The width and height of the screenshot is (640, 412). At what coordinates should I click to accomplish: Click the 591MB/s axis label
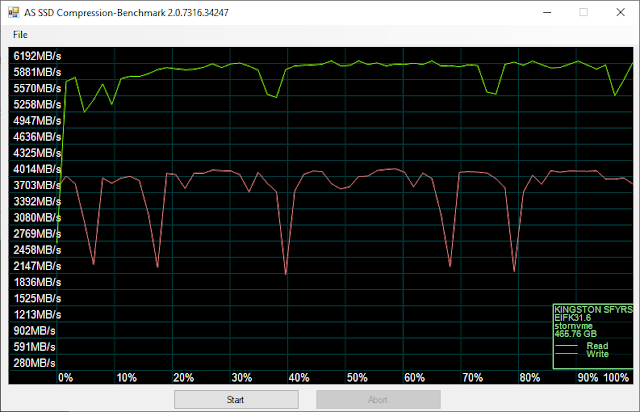coord(34,347)
